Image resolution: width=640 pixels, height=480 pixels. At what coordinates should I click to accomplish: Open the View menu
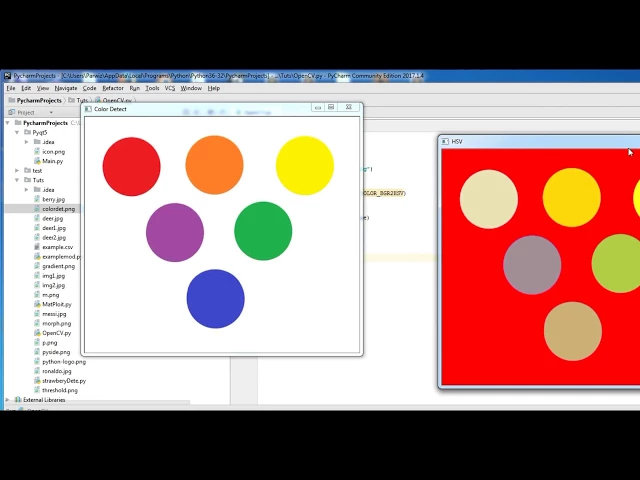click(43, 88)
